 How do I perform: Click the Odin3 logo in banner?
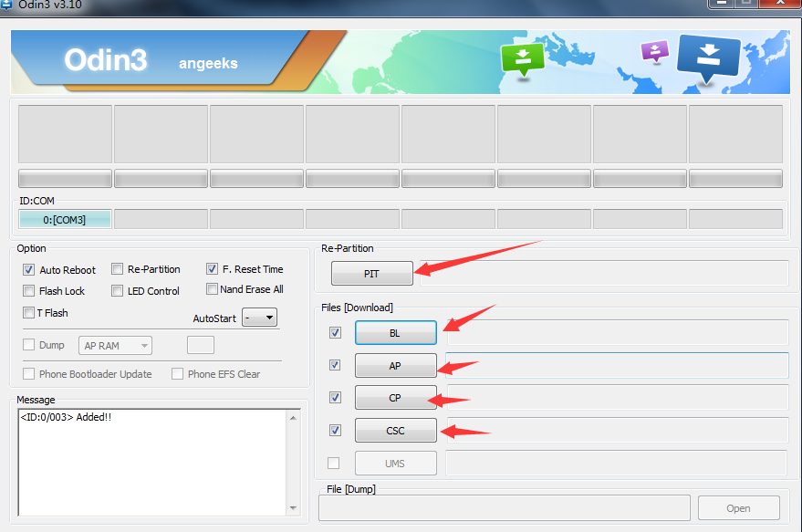point(106,60)
